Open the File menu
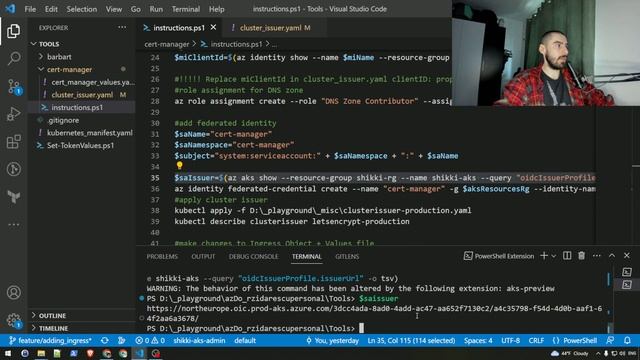 coord(30,9)
